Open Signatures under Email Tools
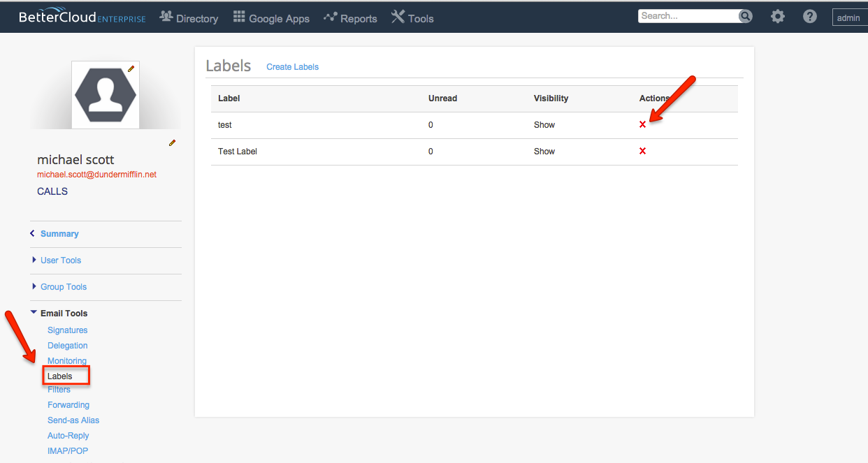Image resolution: width=868 pixels, height=463 pixels. [68, 330]
